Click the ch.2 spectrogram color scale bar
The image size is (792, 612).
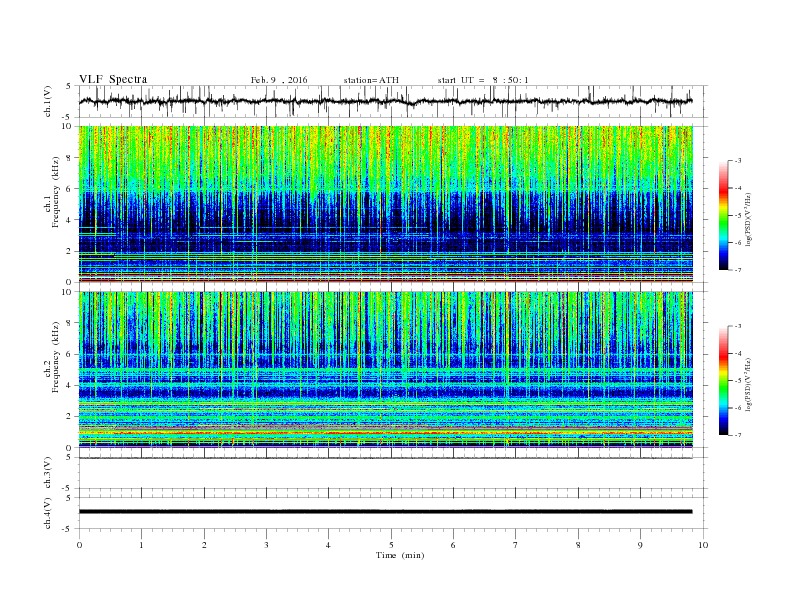point(723,381)
